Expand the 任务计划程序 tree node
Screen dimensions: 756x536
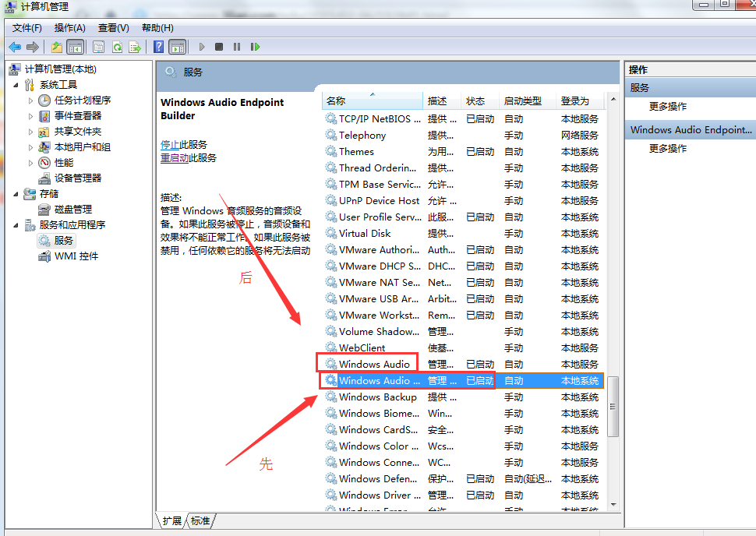point(31,100)
